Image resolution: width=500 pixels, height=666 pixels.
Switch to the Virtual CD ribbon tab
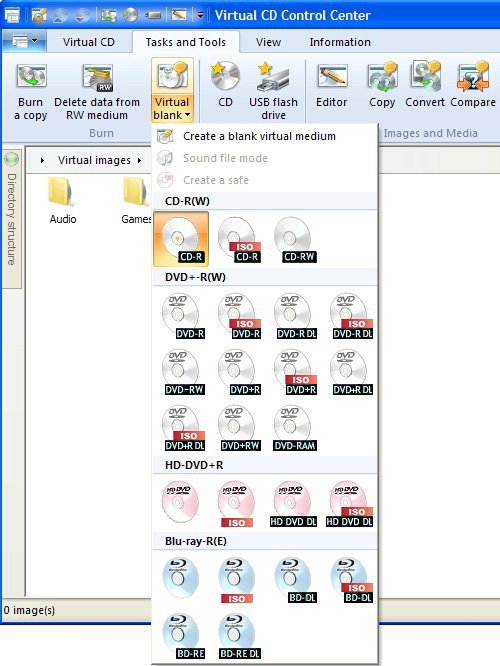(89, 42)
